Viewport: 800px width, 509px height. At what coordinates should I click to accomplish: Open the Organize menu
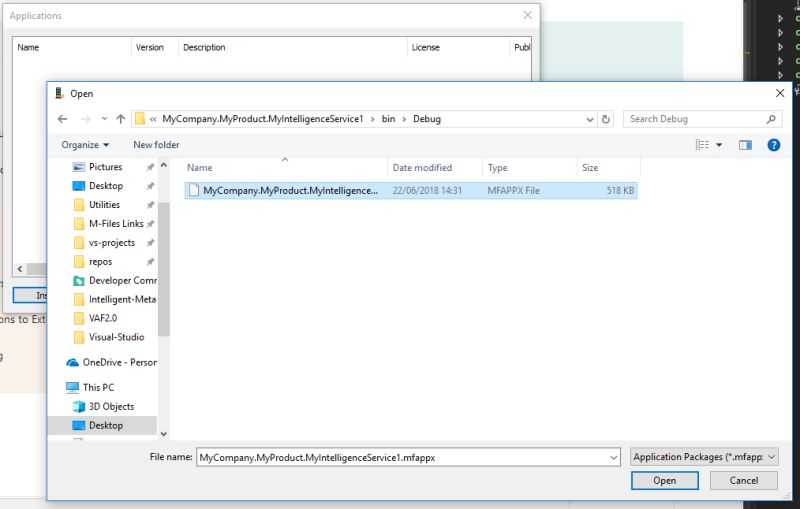[85, 145]
